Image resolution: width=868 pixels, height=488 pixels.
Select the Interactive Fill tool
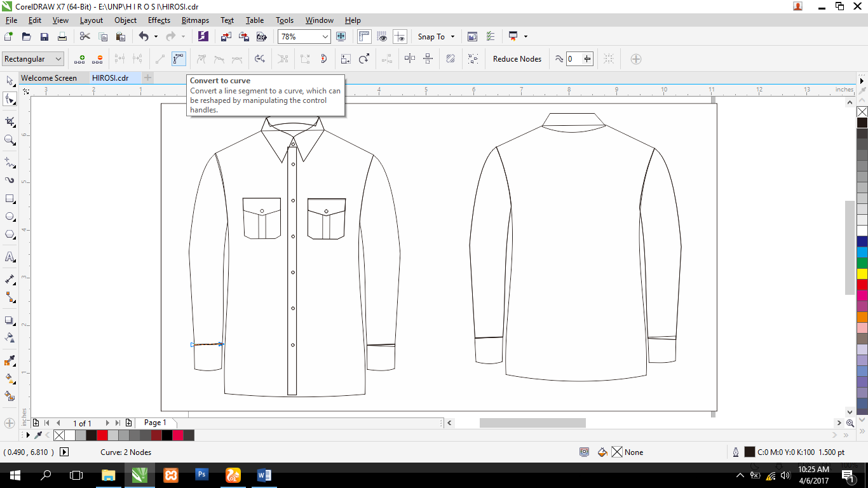[10, 378]
